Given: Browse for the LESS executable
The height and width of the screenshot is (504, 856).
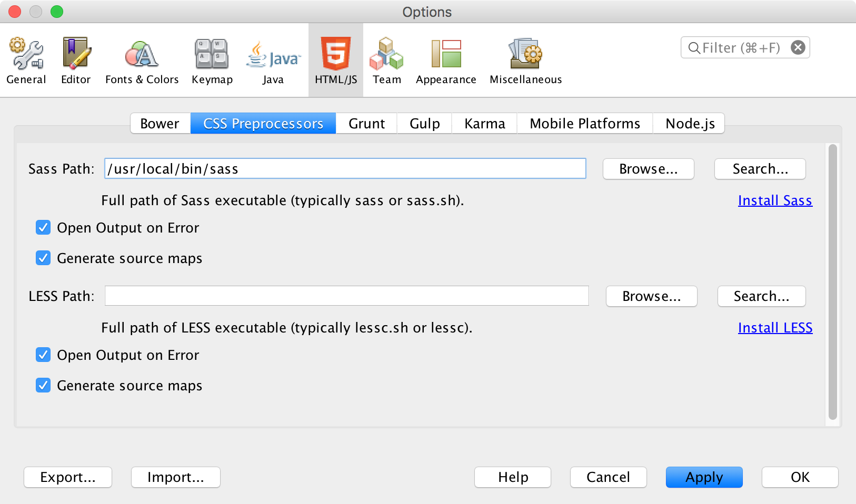Looking at the screenshot, I should 652,296.
